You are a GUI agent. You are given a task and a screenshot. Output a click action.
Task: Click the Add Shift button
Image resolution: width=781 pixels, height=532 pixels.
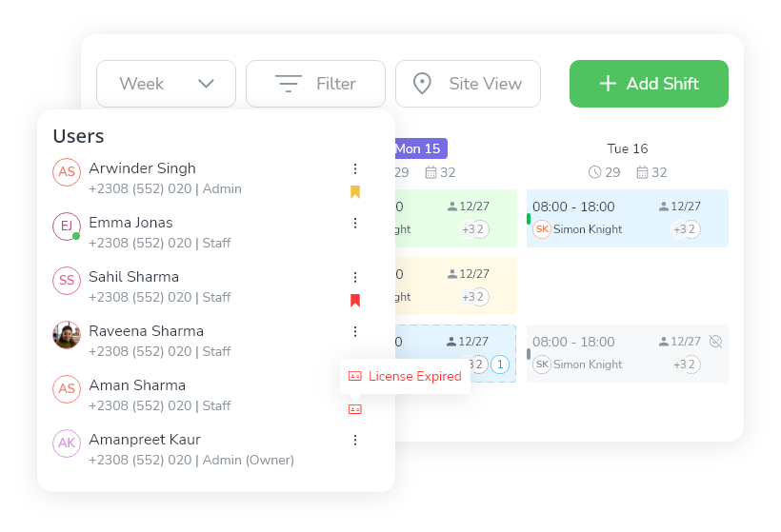pyautogui.click(x=649, y=84)
